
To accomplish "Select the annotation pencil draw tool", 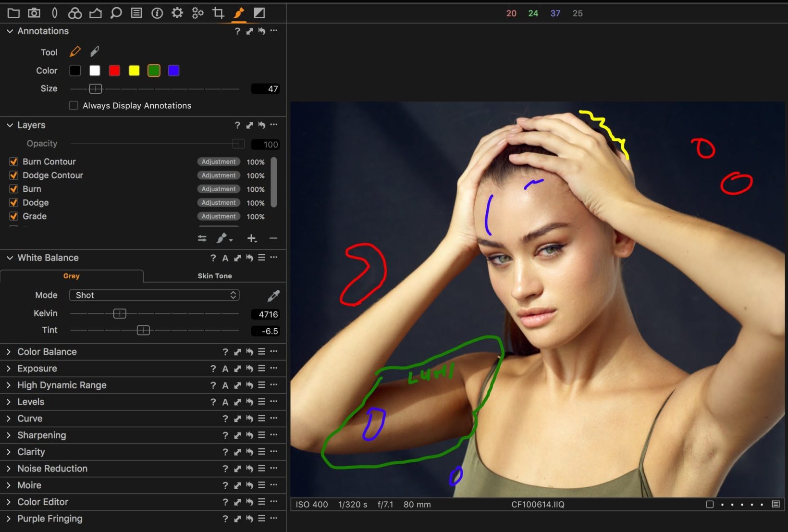I will tap(75, 51).
